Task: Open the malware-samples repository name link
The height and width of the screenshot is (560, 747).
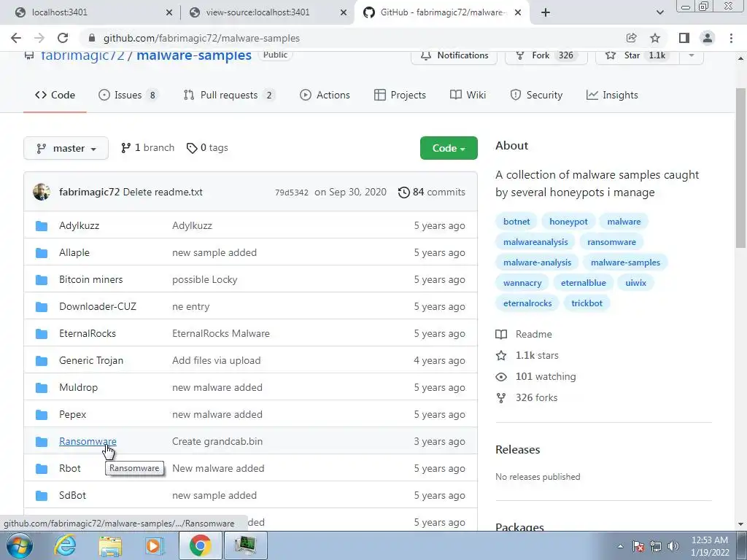Action: click(194, 55)
